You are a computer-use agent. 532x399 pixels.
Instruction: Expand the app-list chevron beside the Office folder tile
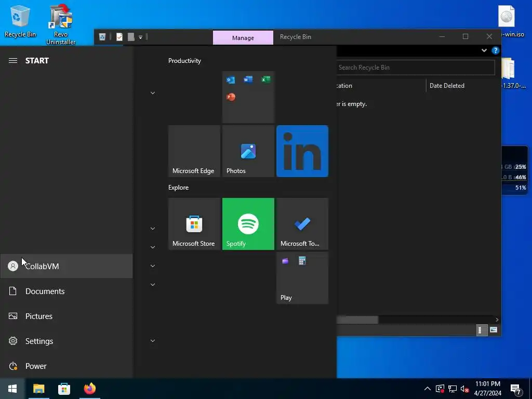tap(153, 93)
